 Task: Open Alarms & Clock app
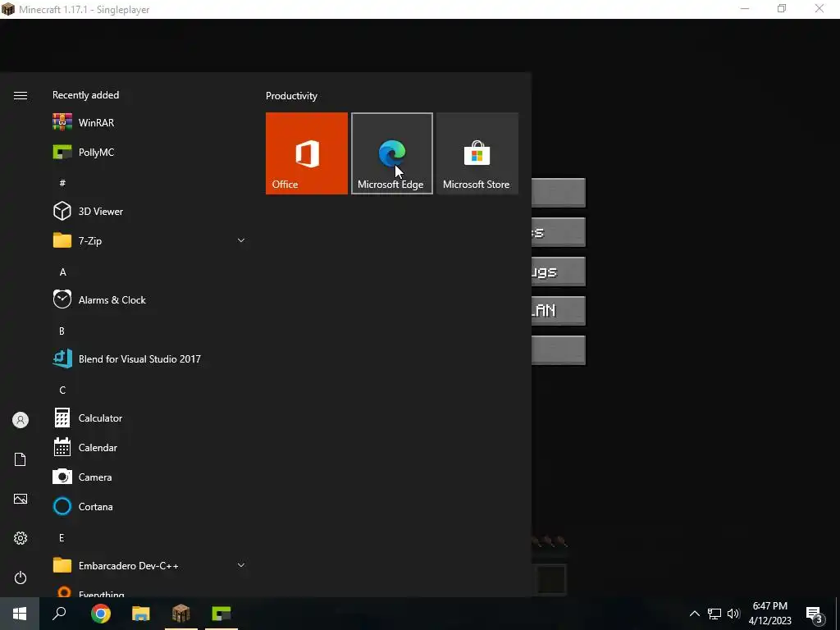[150, 300]
